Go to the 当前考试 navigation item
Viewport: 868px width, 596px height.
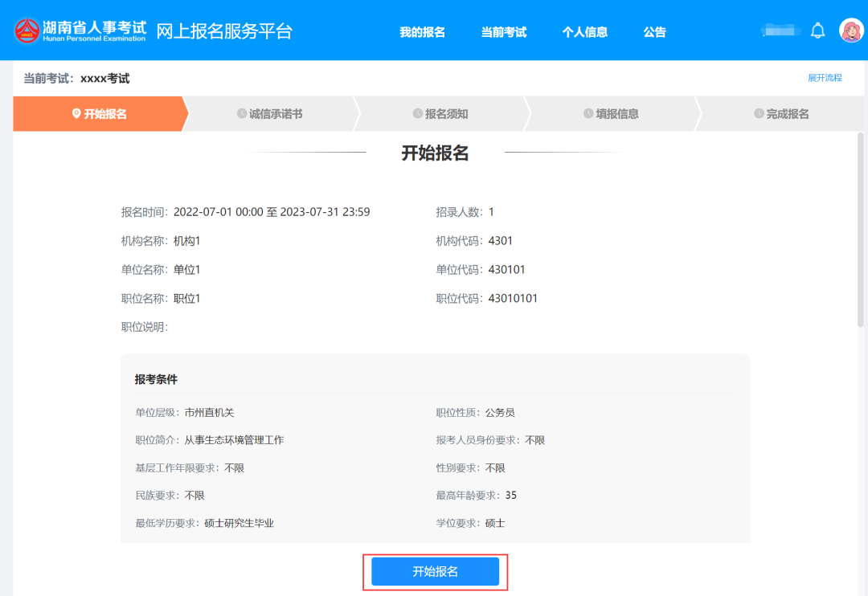pyautogui.click(x=503, y=32)
